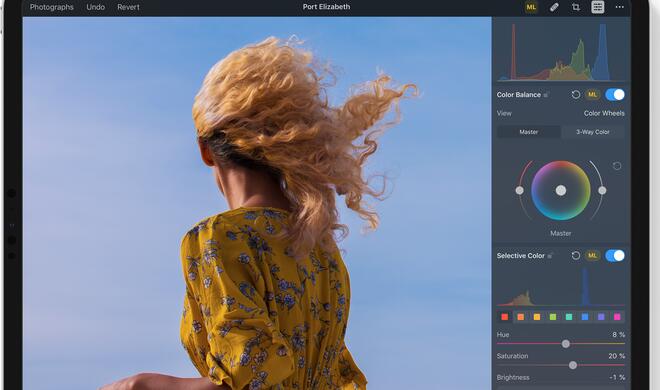Disable the Color Balance toggle
The image size is (660, 390).
click(615, 95)
